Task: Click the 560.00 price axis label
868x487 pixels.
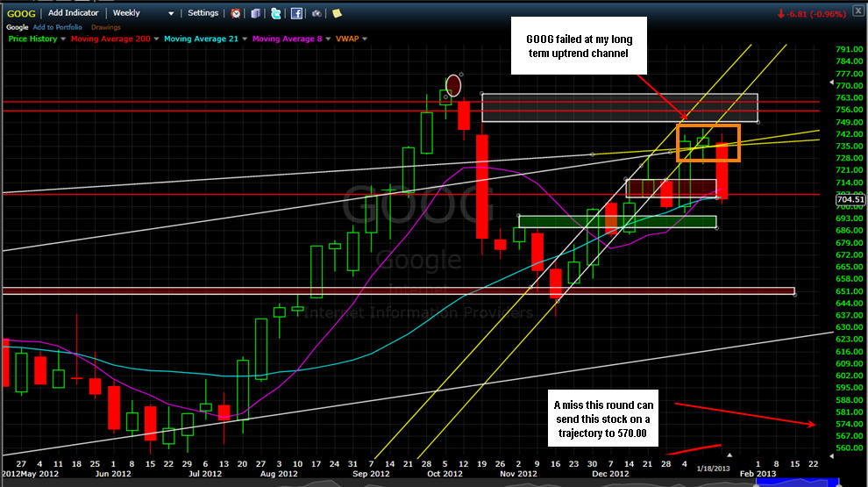Action: (x=850, y=448)
